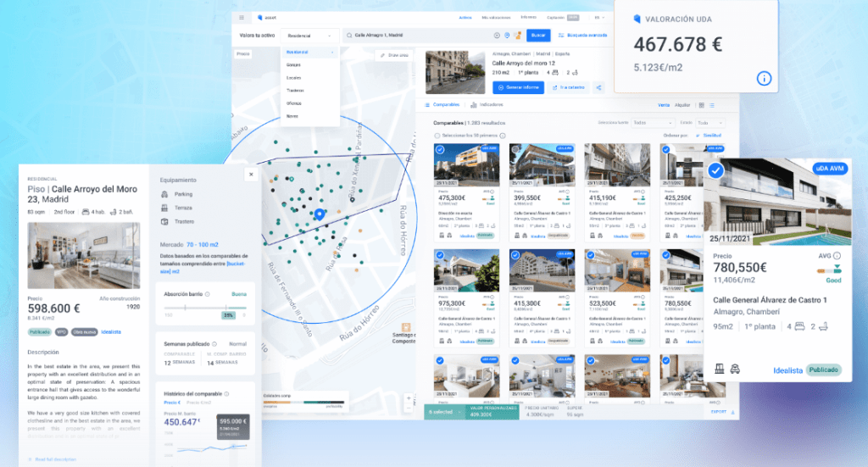Select the 'Seleccionar los 50 primeros' radio option
The image size is (868, 467).
pyautogui.click(x=437, y=136)
